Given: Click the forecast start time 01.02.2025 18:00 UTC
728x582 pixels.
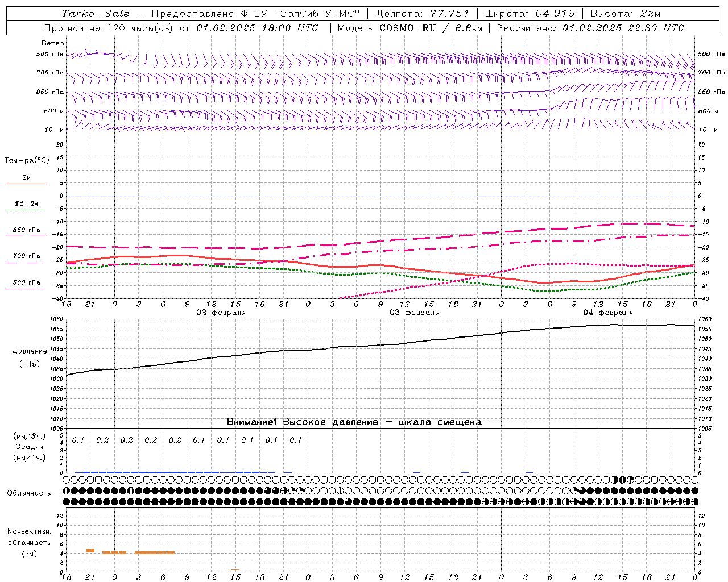Looking at the screenshot, I should pyautogui.click(x=257, y=28).
